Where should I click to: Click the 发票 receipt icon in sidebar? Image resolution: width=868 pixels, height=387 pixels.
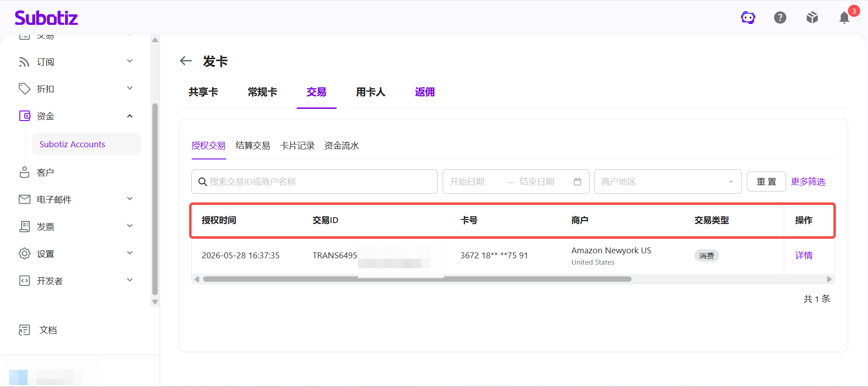click(x=24, y=226)
